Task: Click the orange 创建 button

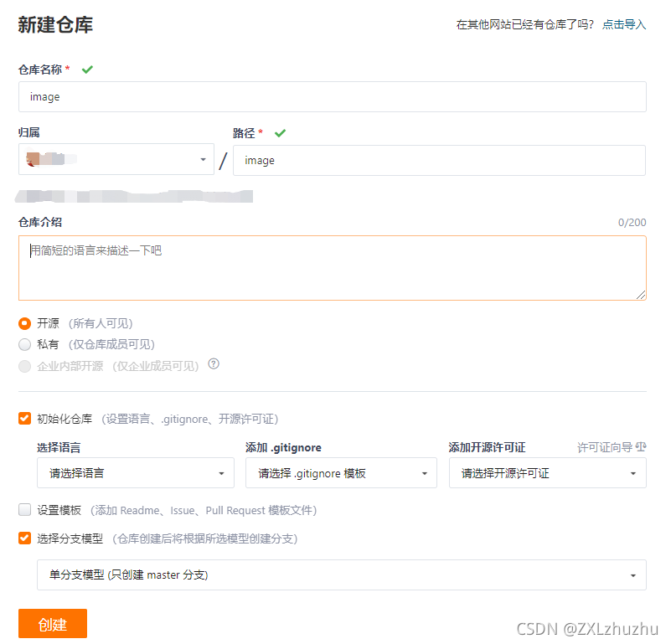Action: (53, 624)
